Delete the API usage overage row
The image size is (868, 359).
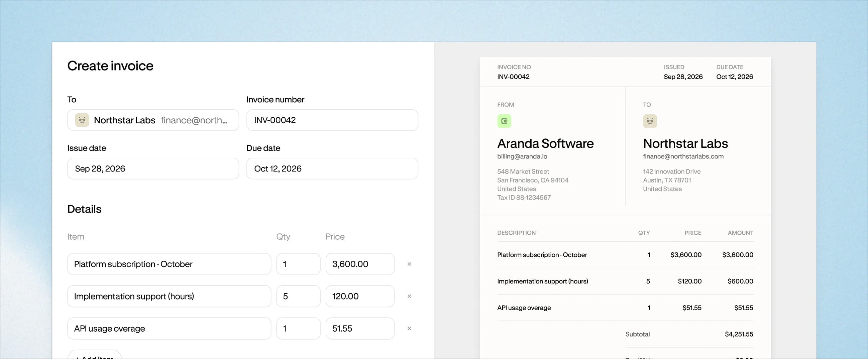point(409,328)
